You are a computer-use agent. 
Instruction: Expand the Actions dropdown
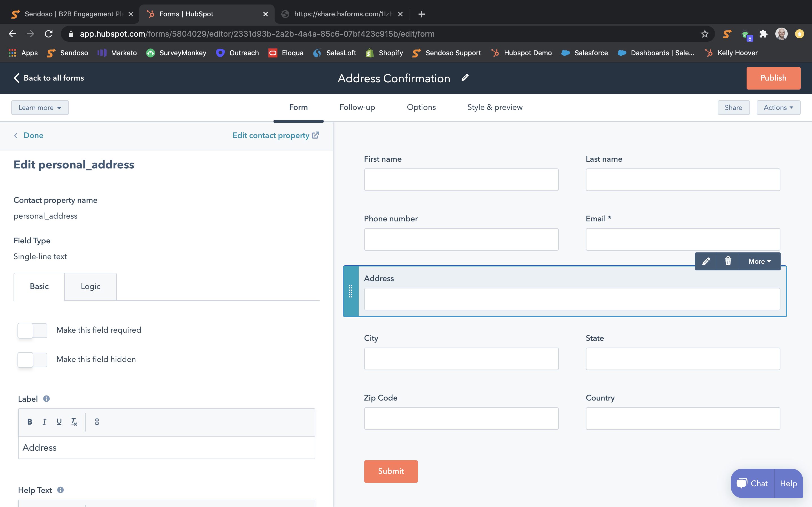778,108
